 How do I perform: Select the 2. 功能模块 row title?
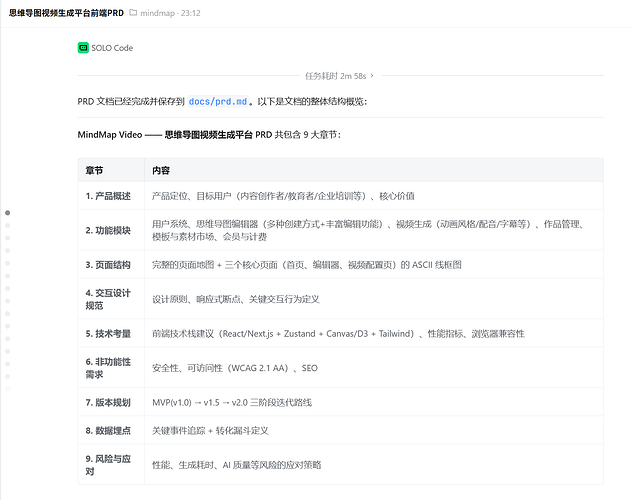[108, 230]
